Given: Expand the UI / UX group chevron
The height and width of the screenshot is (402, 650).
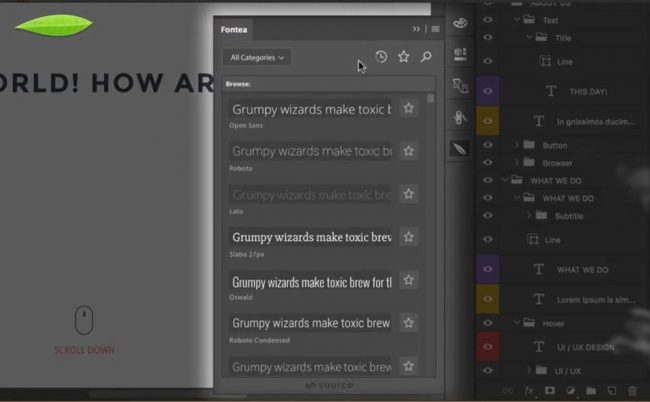Looking at the screenshot, I should (529, 370).
